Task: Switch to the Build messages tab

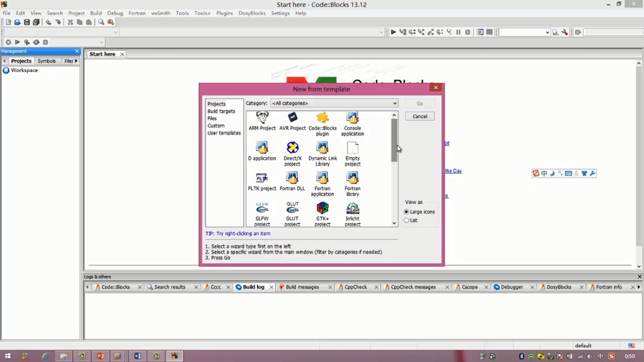Action: [x=302, y=287]
